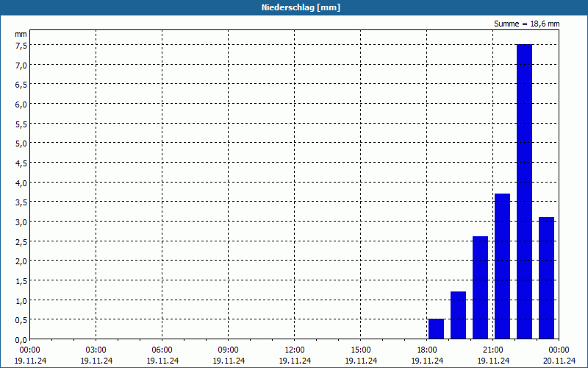Screen dimensions: 588x368
Task: Select the 4,0 y-axis value
Action: click(x=21, y=183)
